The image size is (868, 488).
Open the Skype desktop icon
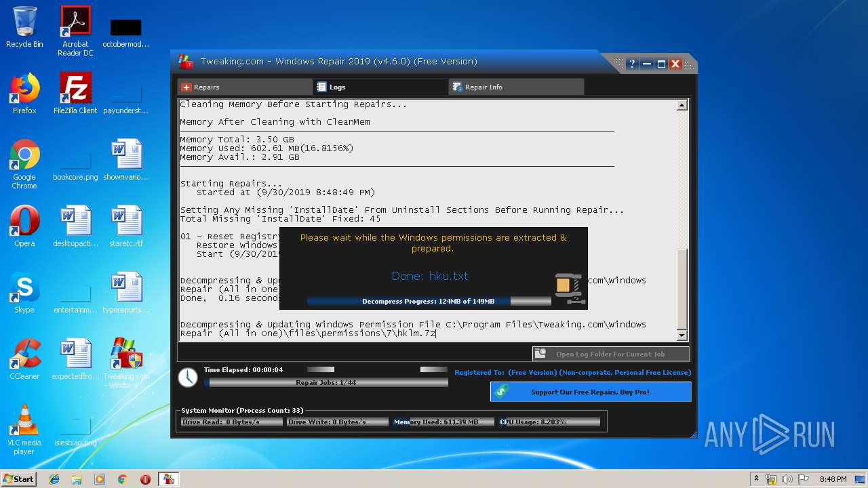click(x=24, y=293)
